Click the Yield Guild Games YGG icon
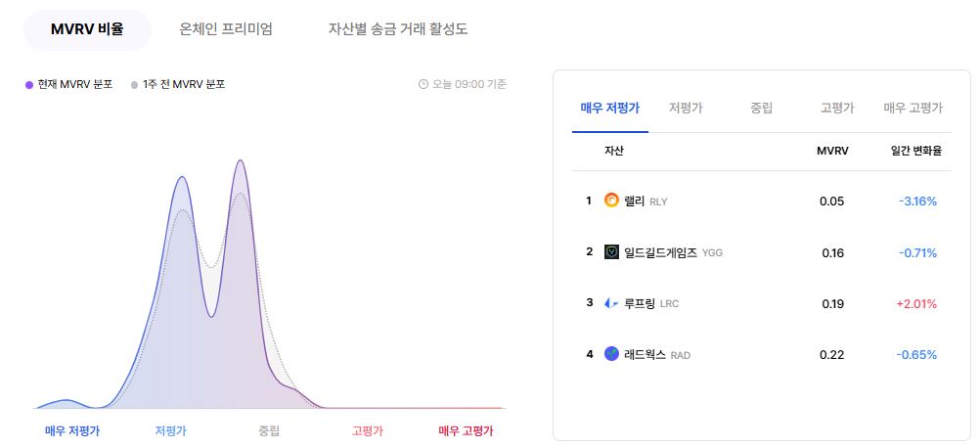This screenshot has width=980, height=447. 611,252
